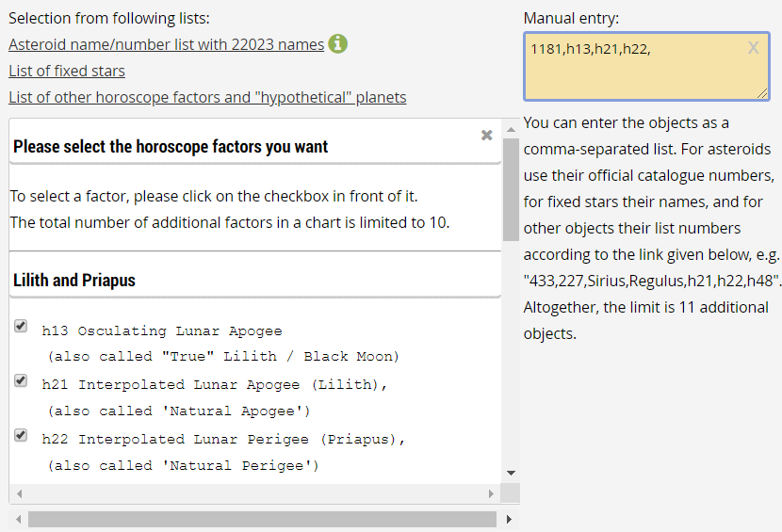Uncheck h22 Interpolated Lunar Perigee checkbox

pyautogui.click(x=21, y=435)
